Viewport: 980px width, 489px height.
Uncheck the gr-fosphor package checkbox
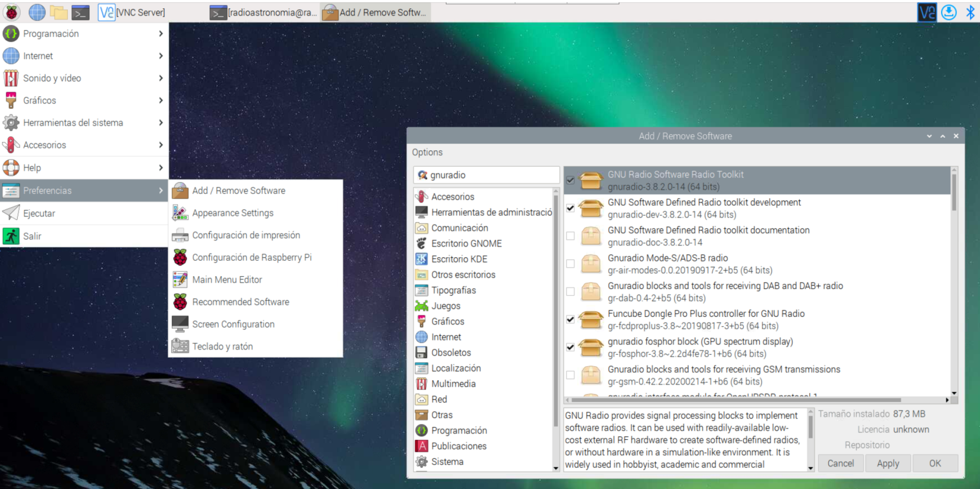(x=570, y=347)
